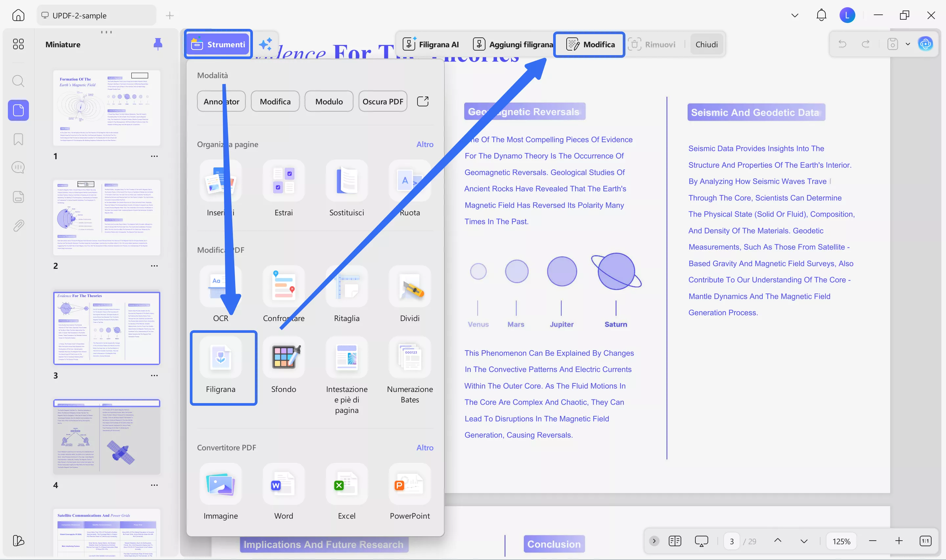The image size is (946, 560).
Task: Click Altro link in Convertitore PDF
Action: tap(425, 447)
